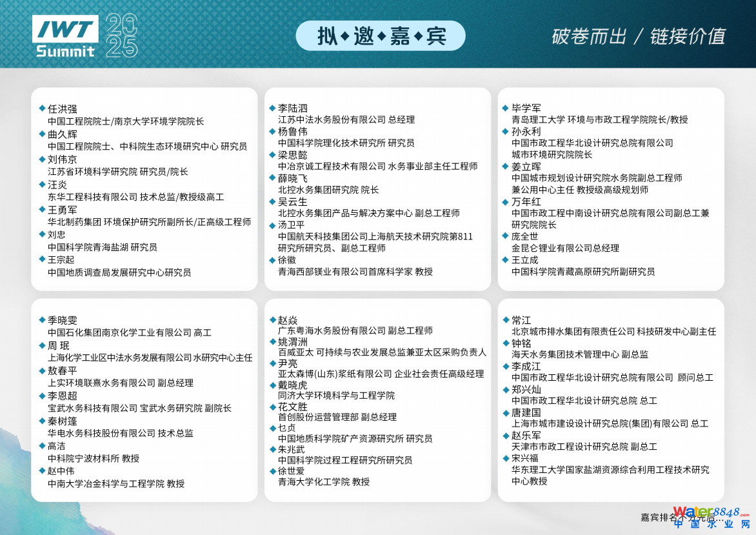
Task: Click 青岛理工大学 环境与市政工程学院院长/教授
Action: [x=600, y=119]
